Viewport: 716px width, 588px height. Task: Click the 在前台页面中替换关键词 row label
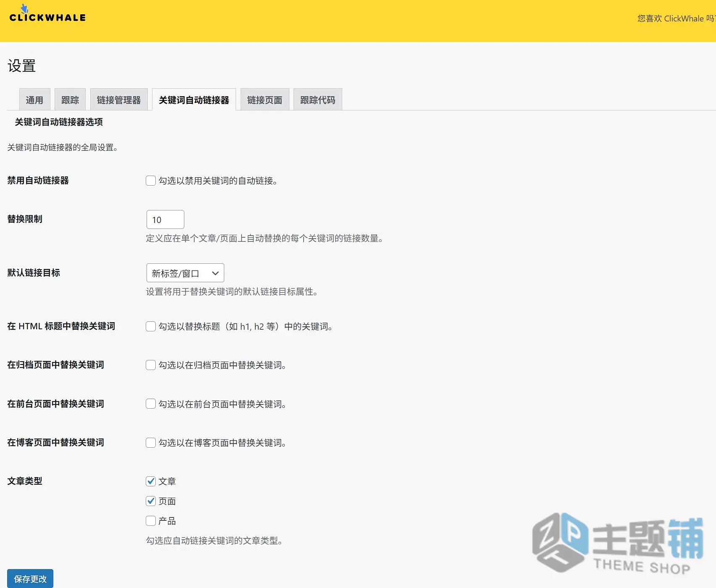pyautogui.click(x=55, y=404)
